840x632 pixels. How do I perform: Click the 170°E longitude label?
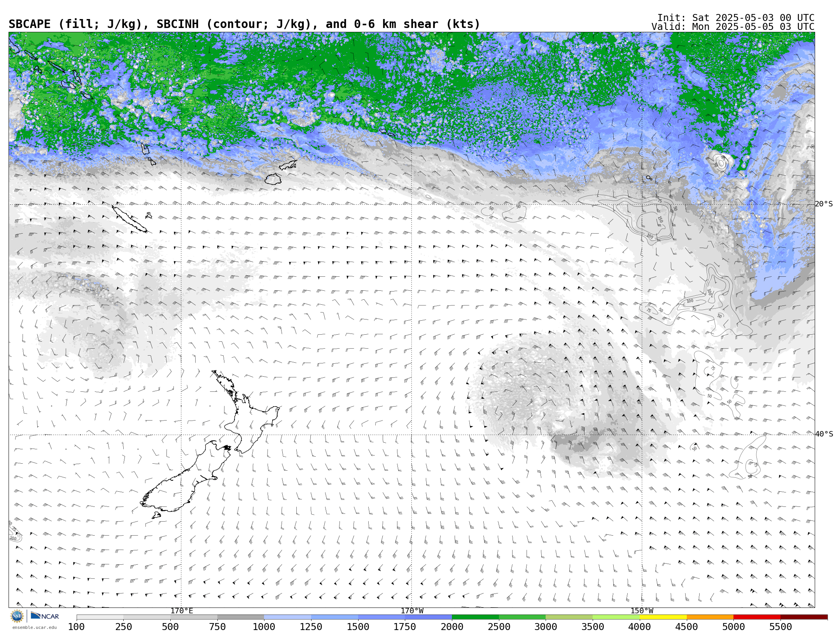182,611
